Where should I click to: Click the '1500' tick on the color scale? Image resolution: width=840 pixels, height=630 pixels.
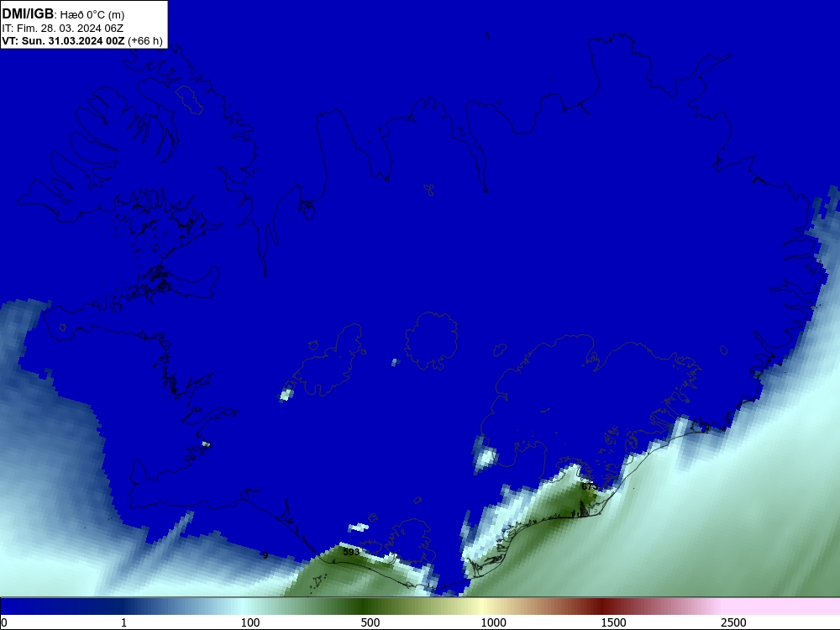pos(613,622)
